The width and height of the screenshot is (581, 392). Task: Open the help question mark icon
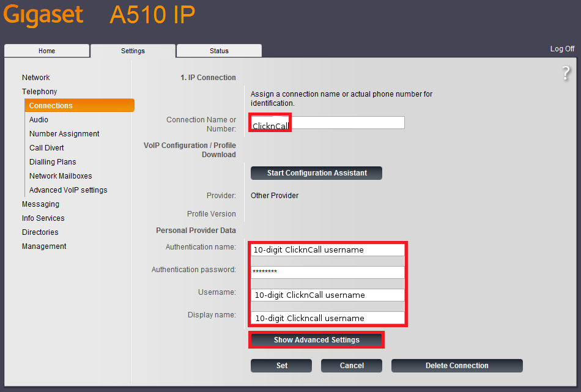pos(566,73)
